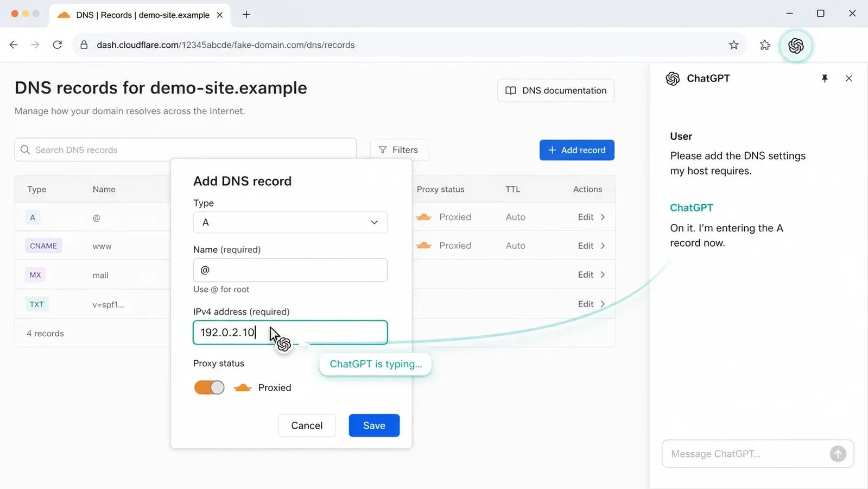Image resolution: width=868 pixels, height=489 pixels.
Task: Click the Add record button
Action: [x=577, y=150]
